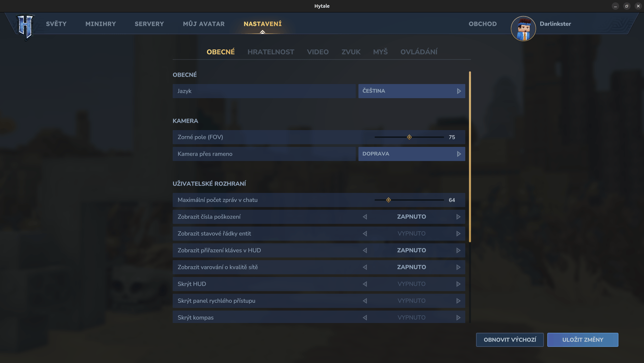Click the settings list vertical scrollbar
The image size is (644, 363).
[470, 157]
